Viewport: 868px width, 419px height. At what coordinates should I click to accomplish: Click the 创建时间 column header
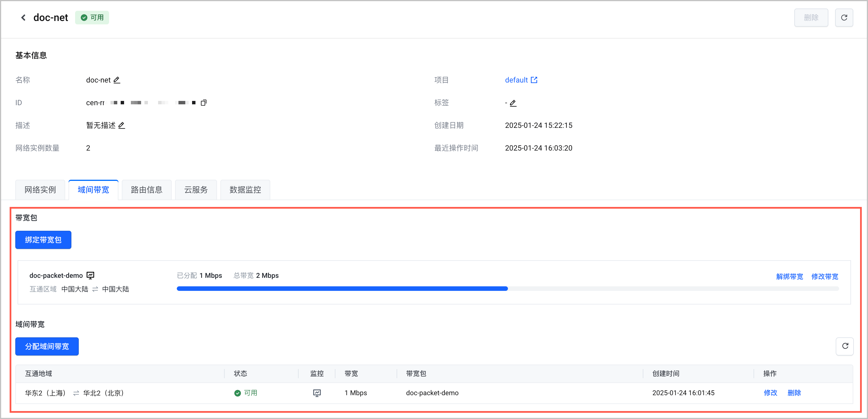pos(666,373)
